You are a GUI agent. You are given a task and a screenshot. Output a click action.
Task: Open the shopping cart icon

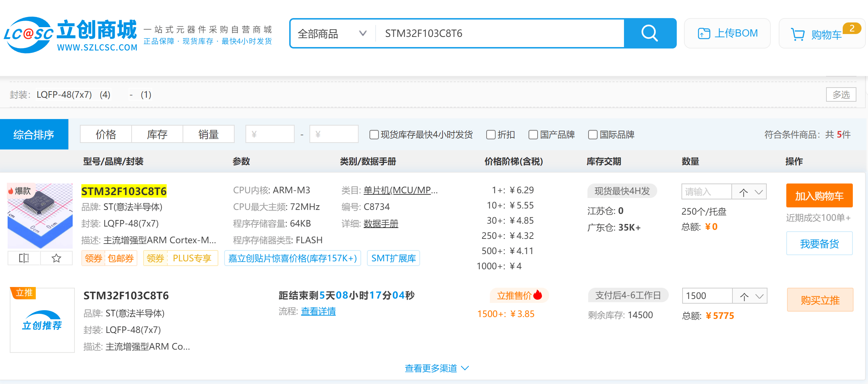(798, 34)
